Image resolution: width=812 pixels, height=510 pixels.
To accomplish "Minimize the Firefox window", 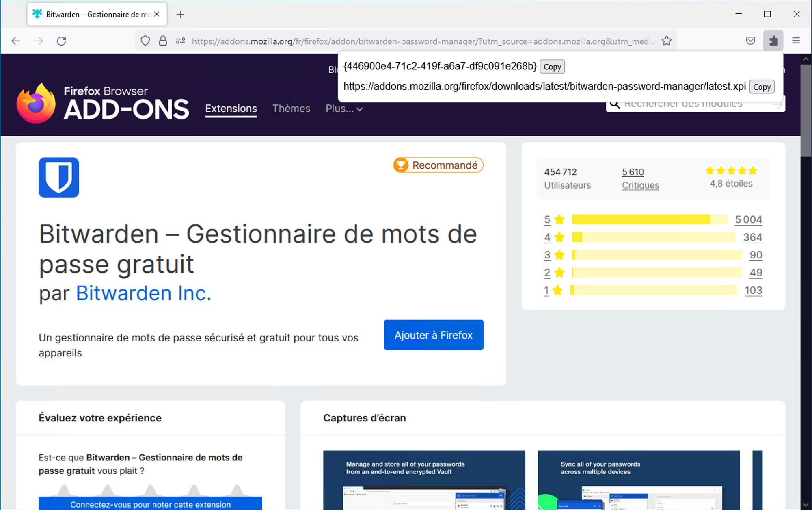I will point(739,14).
